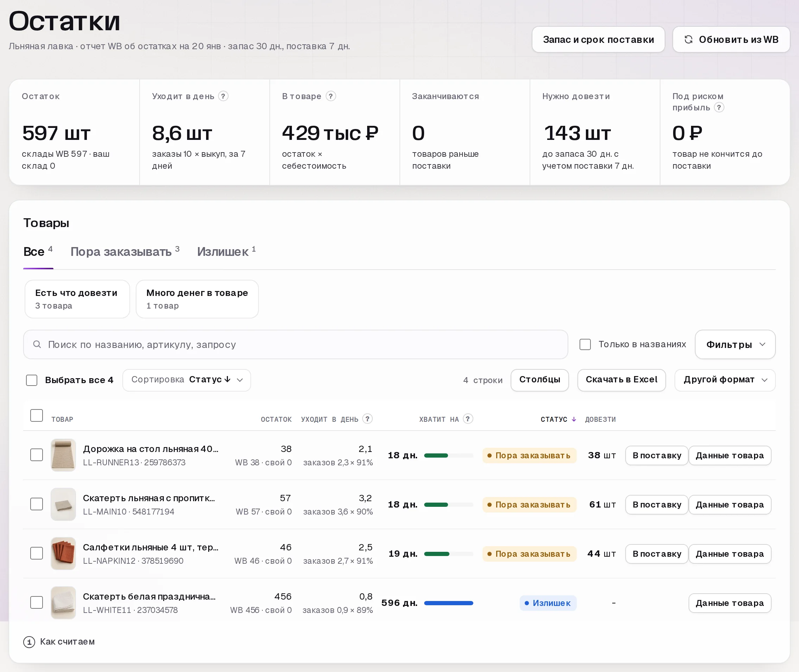Open the 'Дорожка на стол льняная' product thumbnail
The image size is (799, 672).
click(63, 455)
